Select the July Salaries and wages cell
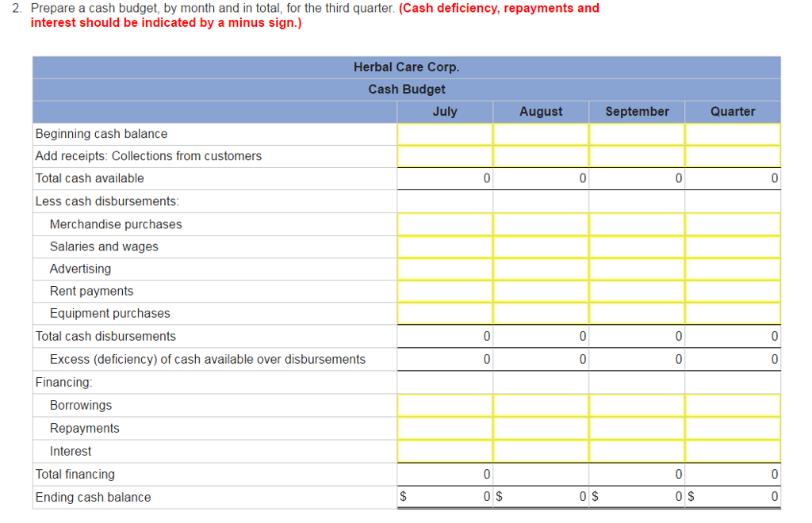 click(445, 246)
